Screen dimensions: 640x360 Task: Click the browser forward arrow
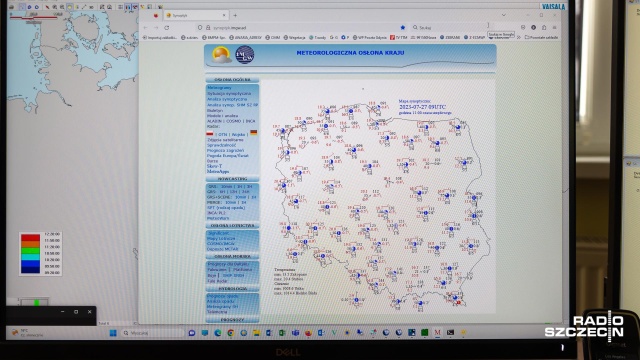click(156, 27)
